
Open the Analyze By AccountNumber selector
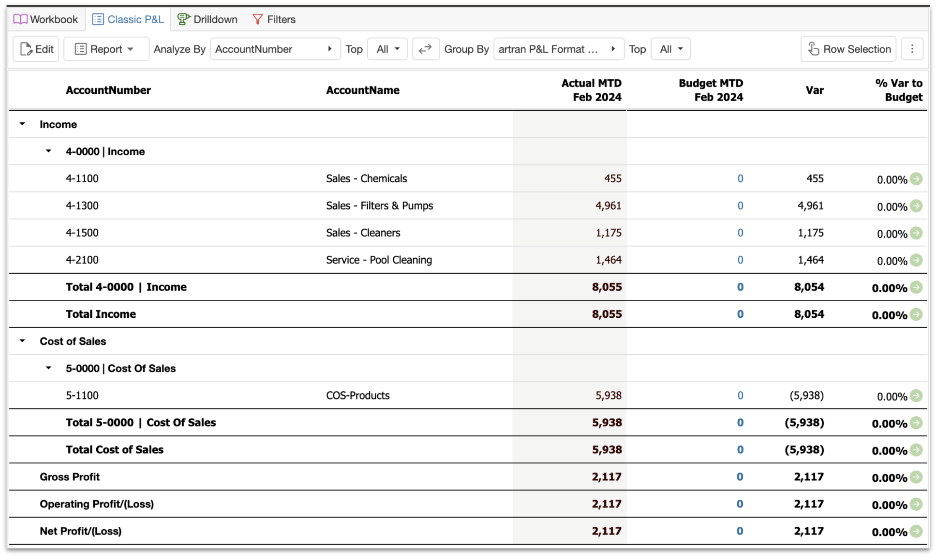click(x=275, y=49)
